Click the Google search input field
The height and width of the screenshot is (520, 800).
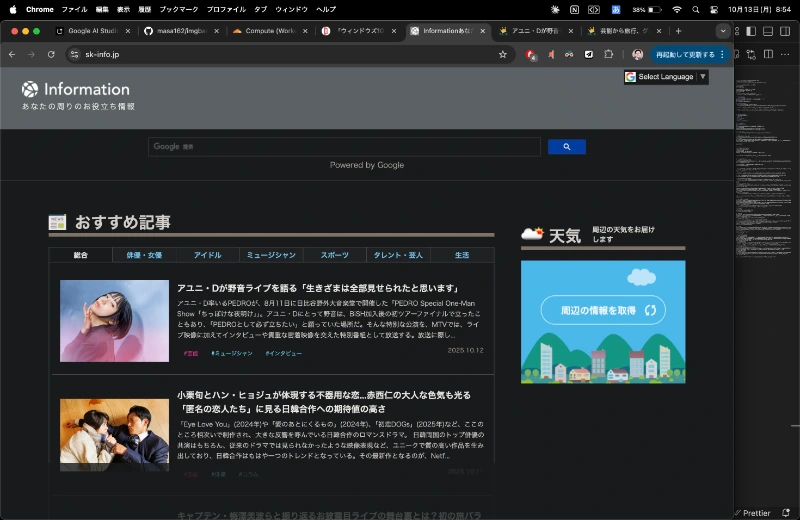point(344,147)
